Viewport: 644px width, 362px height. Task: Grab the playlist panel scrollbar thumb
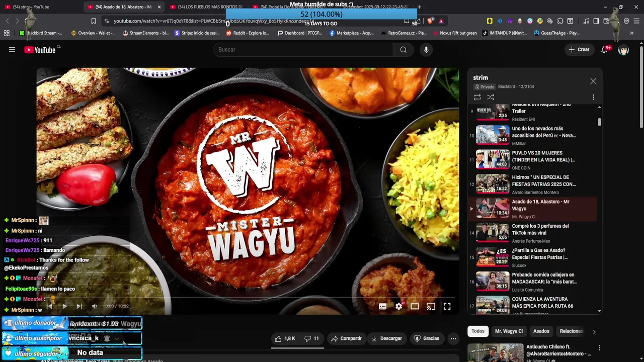click(599, 122)
